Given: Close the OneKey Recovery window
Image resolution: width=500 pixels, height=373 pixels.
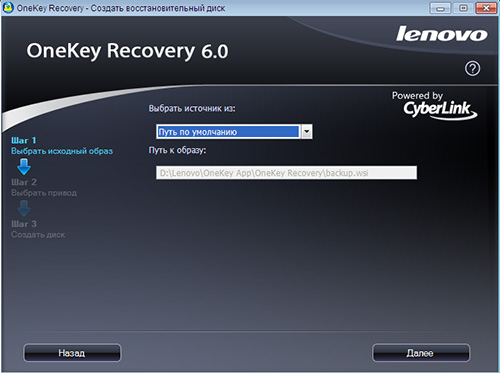Looking at the screenshot, I should point(486,8).
